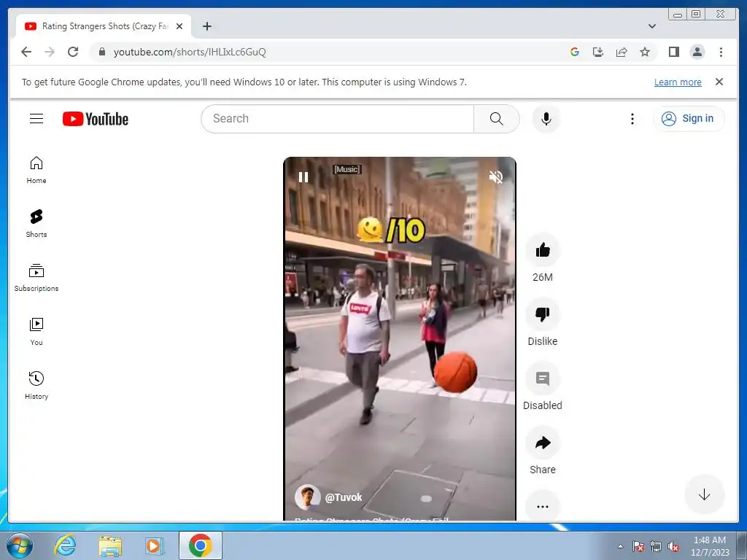
Task: Open Subscriptions in sidebar
Action: pyautogui.click(x=36, y=278)
